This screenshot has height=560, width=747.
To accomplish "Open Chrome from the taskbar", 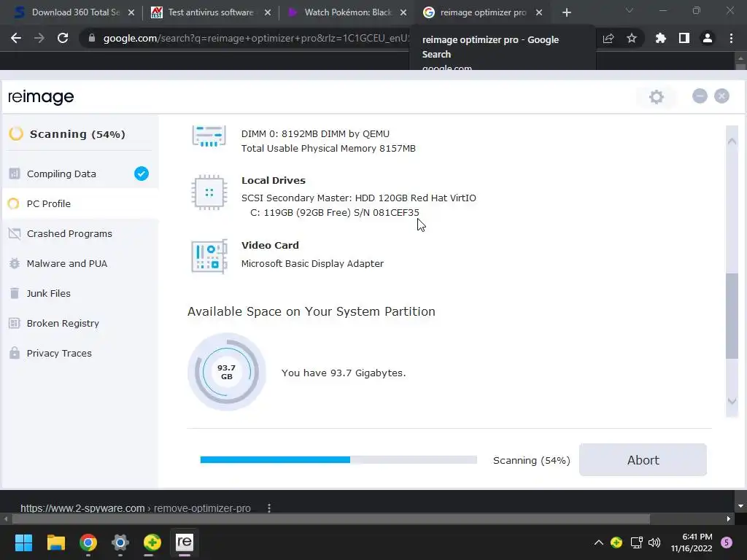I will (88, 542).
